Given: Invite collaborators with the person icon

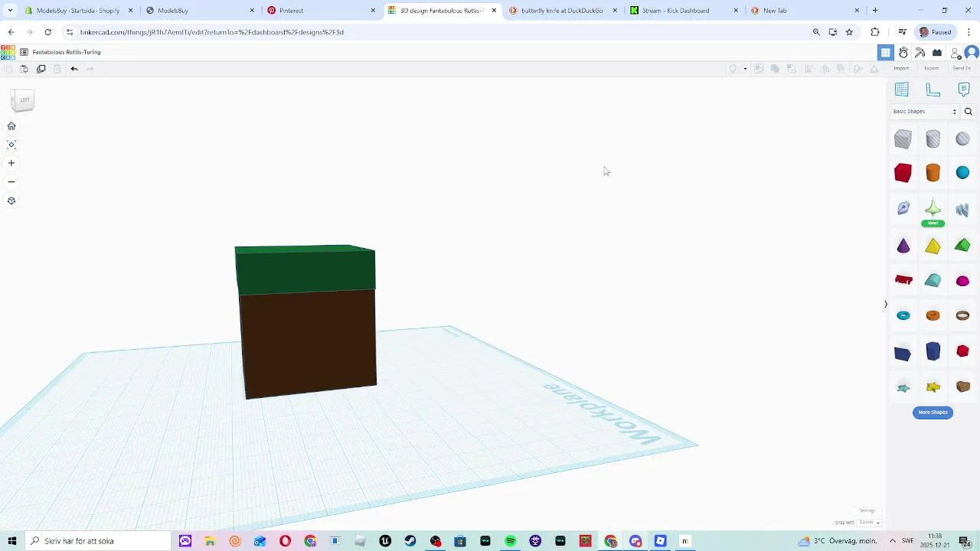Looking at the screenshot, I should click(x=955, y=52).
